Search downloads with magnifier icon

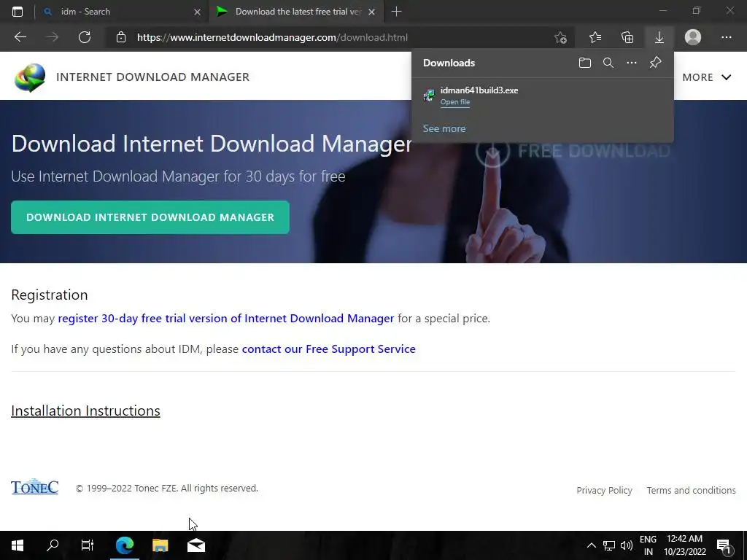tap(608, 63)
